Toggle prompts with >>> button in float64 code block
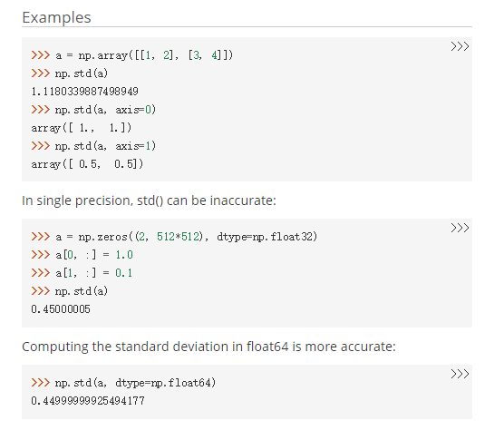The height and width of the screenshot is (440, 504). (460, 374)
